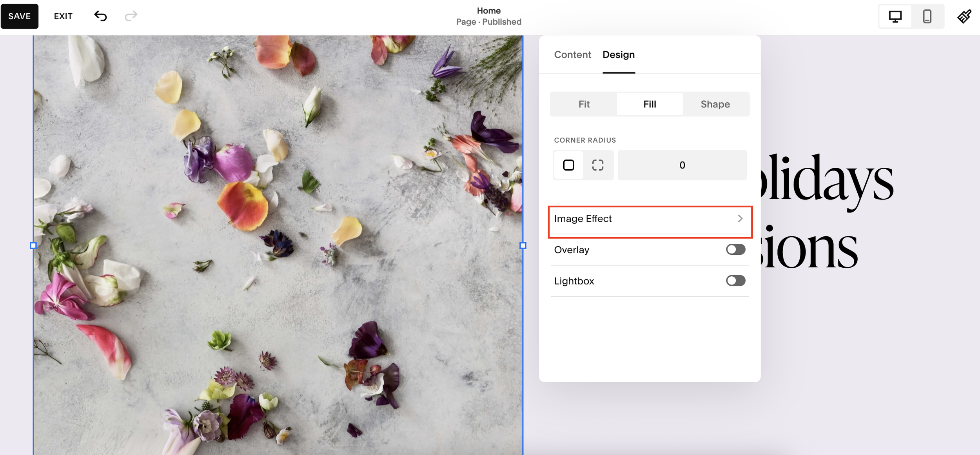Switch to mobile view icon
980x455 pixels.
pos(927,16)
